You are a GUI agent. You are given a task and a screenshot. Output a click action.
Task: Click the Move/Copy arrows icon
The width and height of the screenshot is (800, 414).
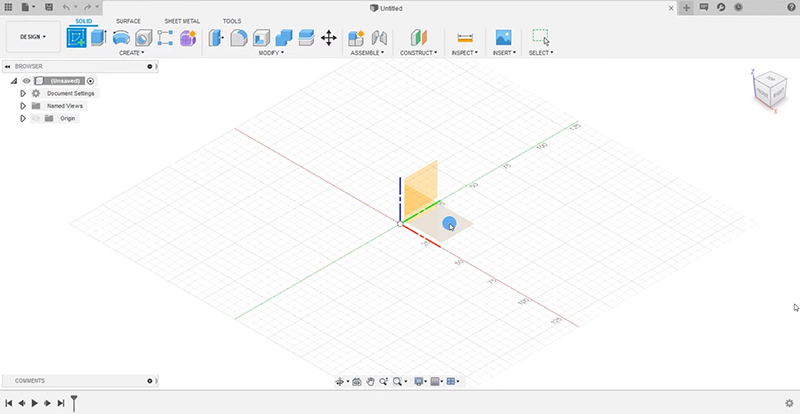(x=328, y=38)
